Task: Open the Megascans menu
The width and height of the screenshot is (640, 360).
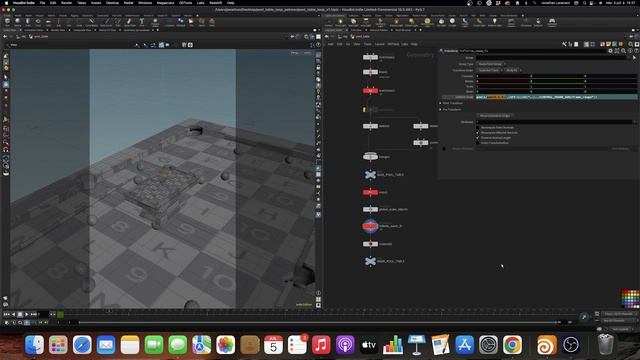Action: click(165, 3)
